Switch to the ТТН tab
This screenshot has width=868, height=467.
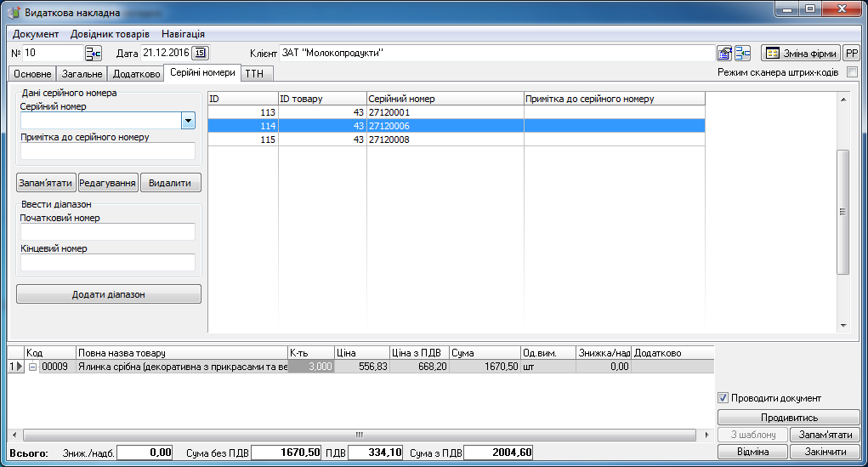tap(253, 74)
